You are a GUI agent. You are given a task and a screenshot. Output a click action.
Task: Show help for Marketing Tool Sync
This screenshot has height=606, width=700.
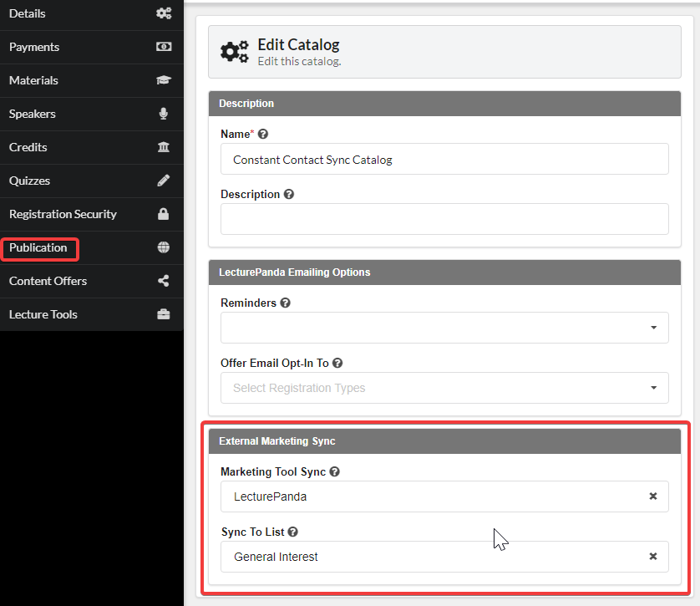click(334, 471)
